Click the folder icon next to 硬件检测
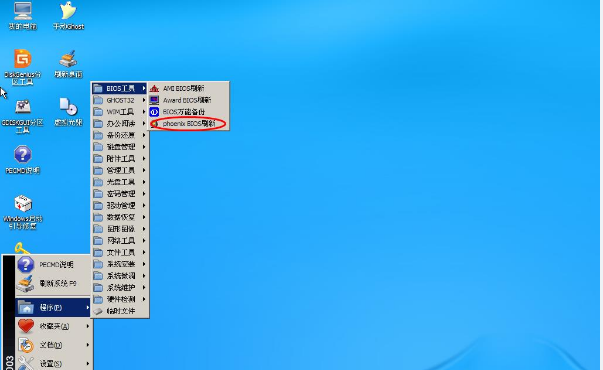Image resolution: width=603 pixels, height=370 pixels. (x=98, y=299)
